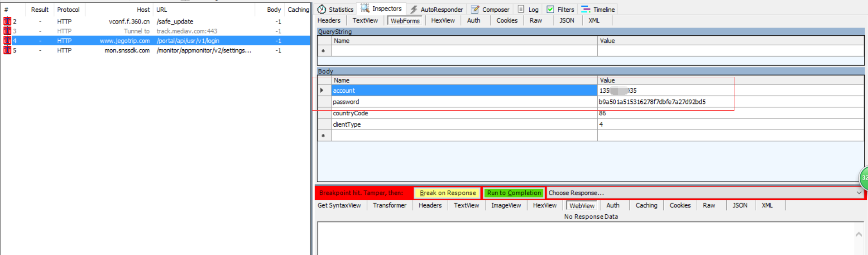Viewport: 868px width, 255px height.
Task: Select request WebForms inspector tab
Action: (405, 21)
